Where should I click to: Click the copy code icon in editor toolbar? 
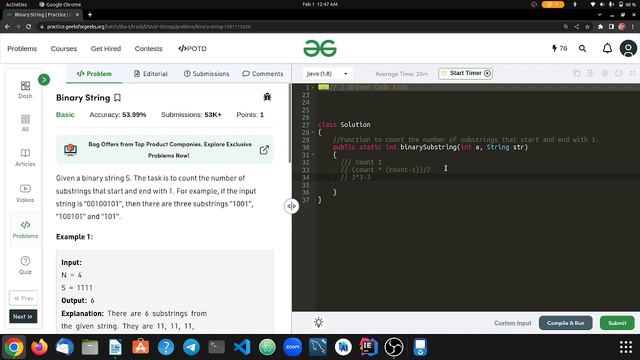tap(576, 73)
